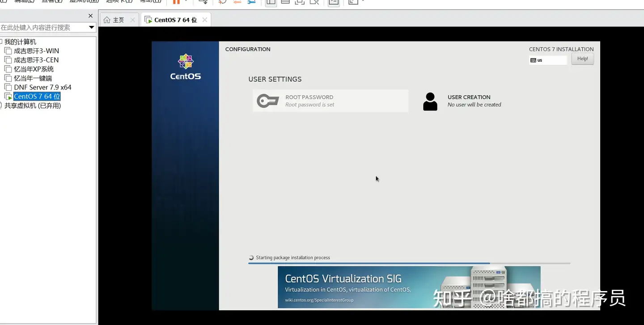Click the installation progress bar
644x325 pixels.
click(409, 263)
